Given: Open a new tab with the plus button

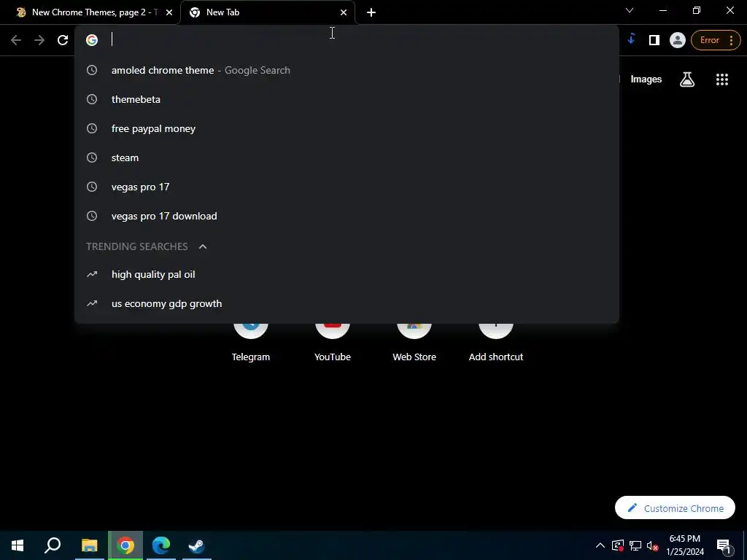Looking at the screenshot, I should coord(371,12).
